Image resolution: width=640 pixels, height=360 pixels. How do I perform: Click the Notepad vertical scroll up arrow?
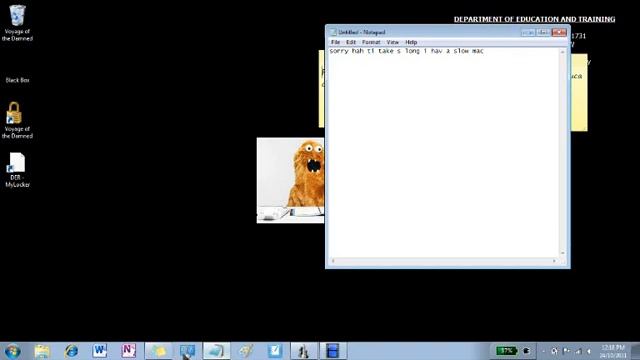coord(562,52)
